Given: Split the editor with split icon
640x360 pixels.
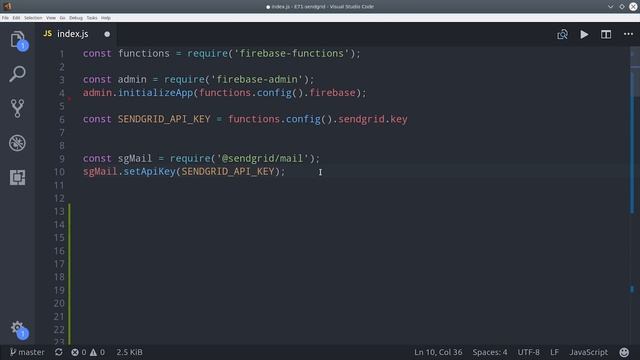Looking at the screenshot, I should pyautogui.click(x=606, y=34).
